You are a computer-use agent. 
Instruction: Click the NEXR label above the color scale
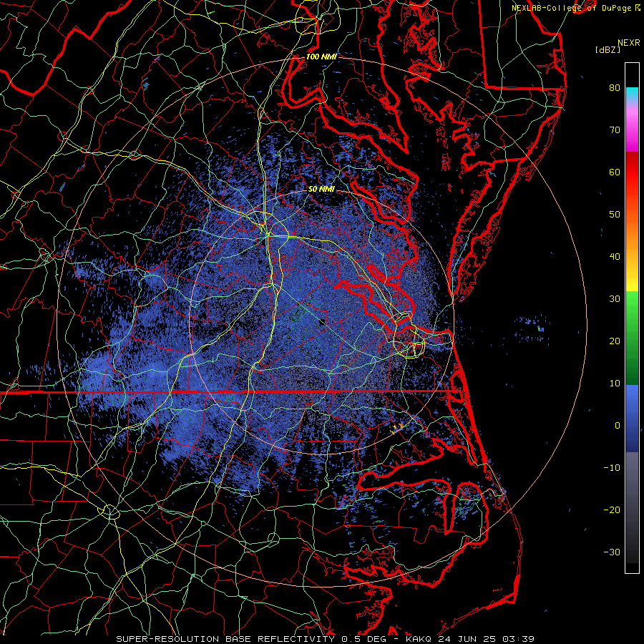629,43
